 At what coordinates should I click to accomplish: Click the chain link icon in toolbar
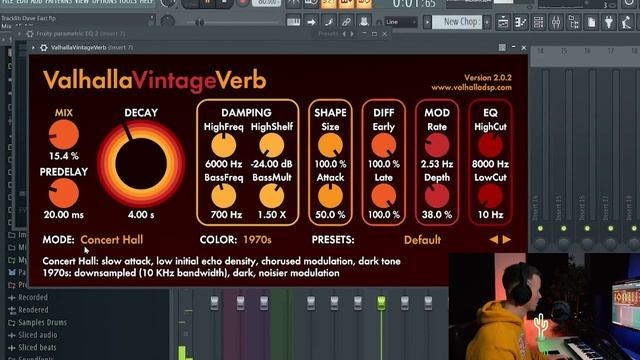coord(347,22)
